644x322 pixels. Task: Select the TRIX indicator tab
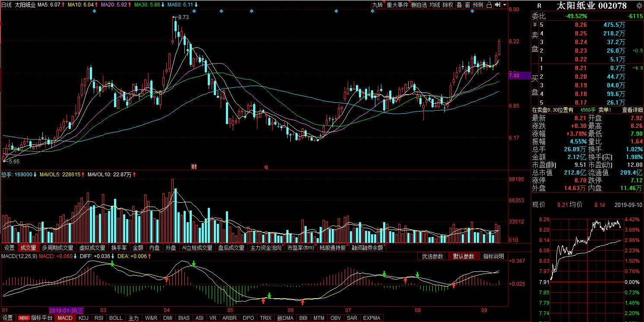click(266, 318)
